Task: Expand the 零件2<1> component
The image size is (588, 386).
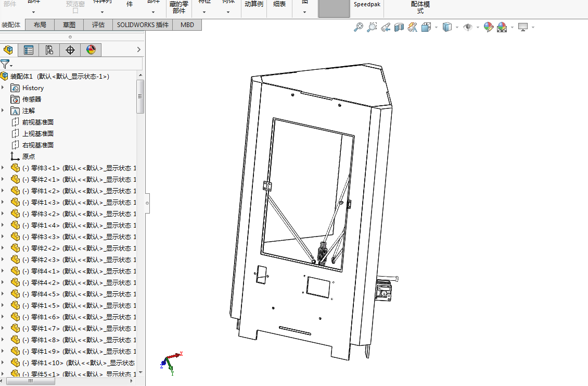Action: 3,179
